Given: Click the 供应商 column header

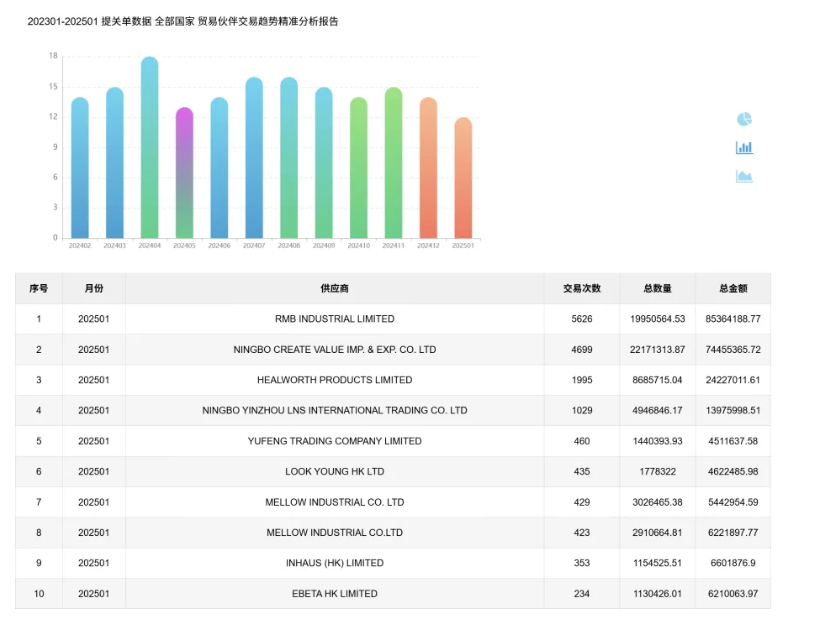Looking at the screenshot, I should pyautogui.click(x=334, y=288).
